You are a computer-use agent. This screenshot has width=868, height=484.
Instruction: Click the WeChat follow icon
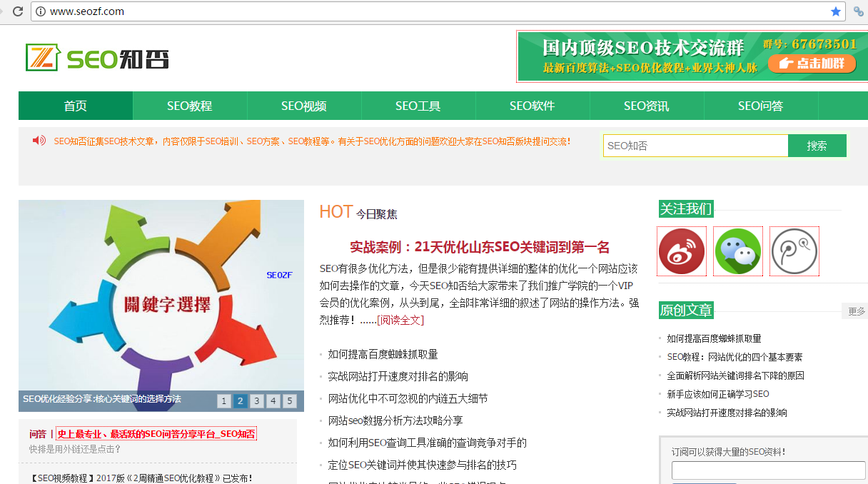tap(738, 251)
